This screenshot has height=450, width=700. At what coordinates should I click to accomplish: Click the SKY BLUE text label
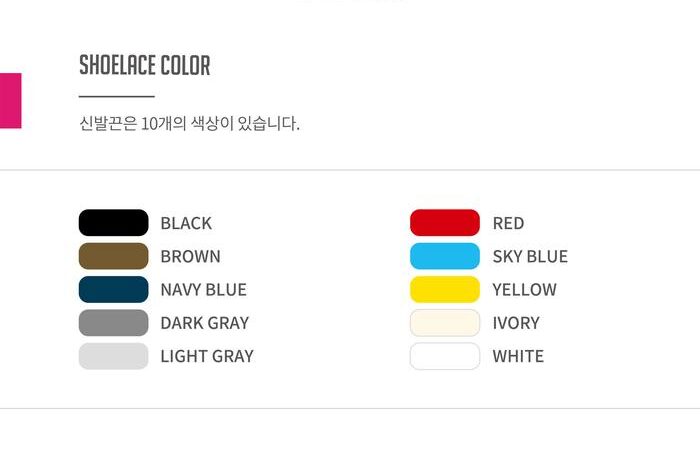[530, 256]
